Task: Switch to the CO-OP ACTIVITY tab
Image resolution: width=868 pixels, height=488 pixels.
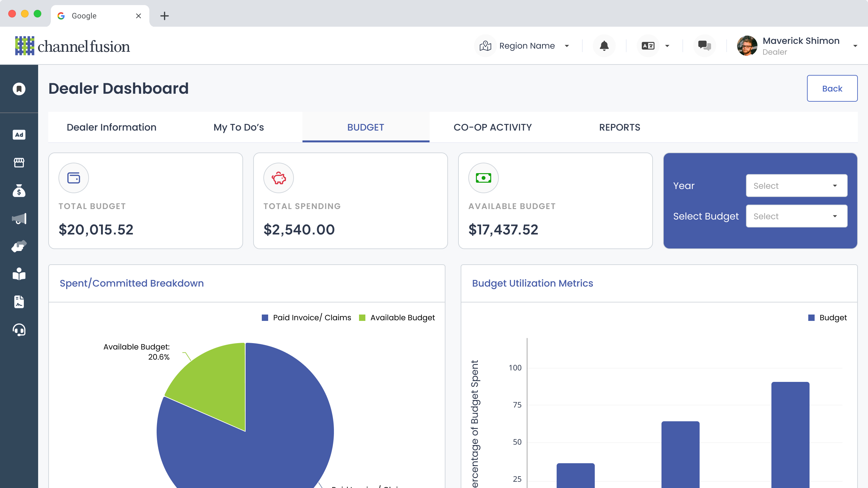Action: coord(492,127)
